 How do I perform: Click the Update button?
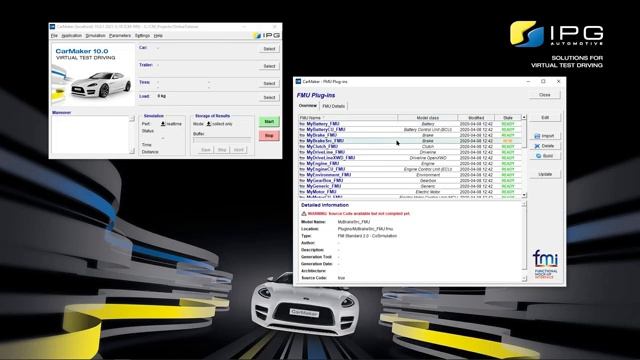click(545, 174)
